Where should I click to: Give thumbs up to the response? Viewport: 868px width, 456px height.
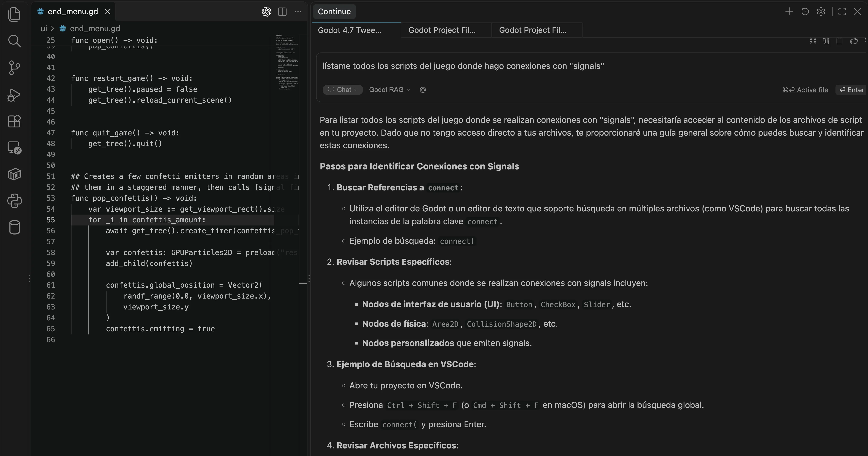[x=854, y=41]
